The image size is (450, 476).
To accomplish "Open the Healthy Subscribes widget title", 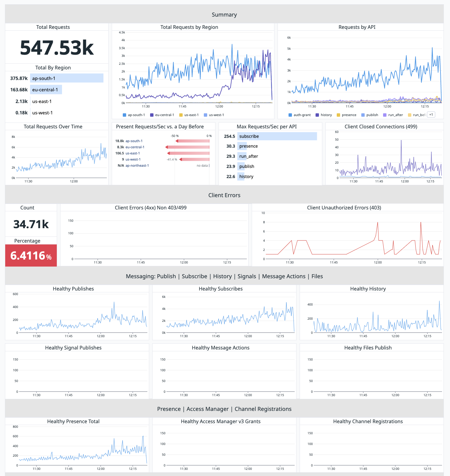I will pos(221,289).
